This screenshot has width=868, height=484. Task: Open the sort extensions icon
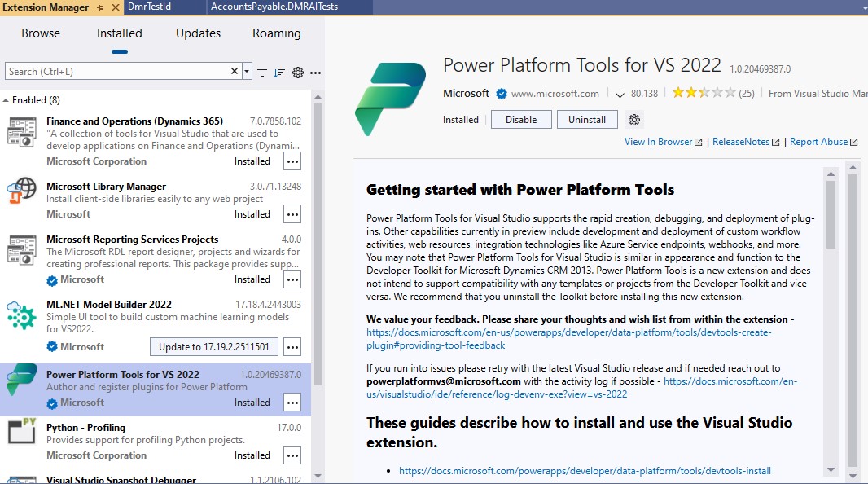[x=279, y=73]
